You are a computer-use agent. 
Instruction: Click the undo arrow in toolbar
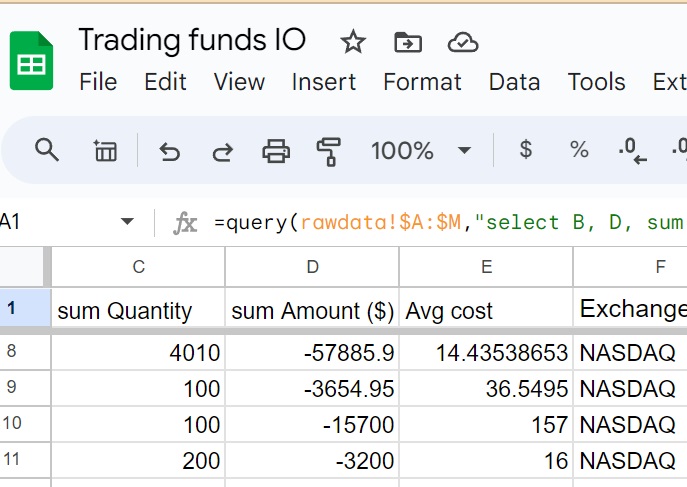click(x=170, y=151)
